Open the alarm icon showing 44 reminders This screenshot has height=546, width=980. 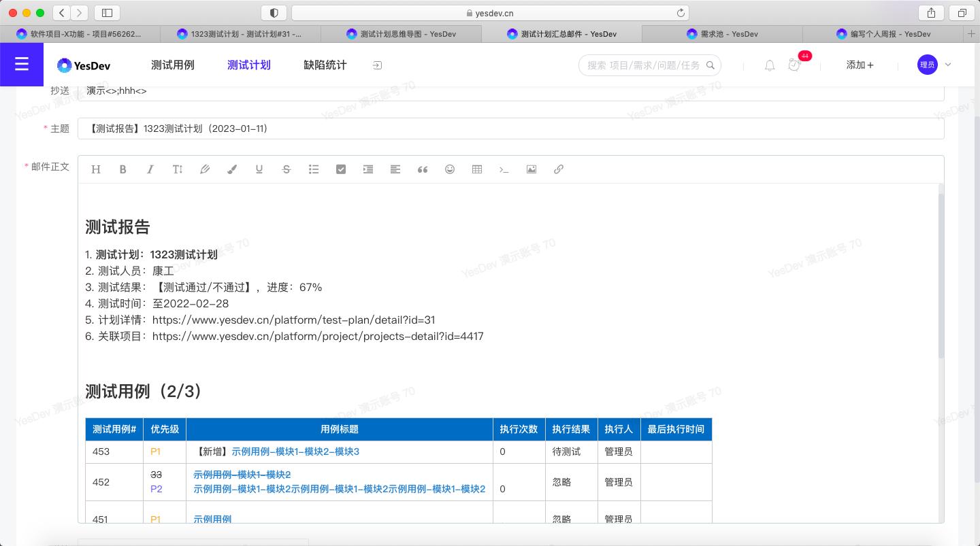[x=794, y=65]
